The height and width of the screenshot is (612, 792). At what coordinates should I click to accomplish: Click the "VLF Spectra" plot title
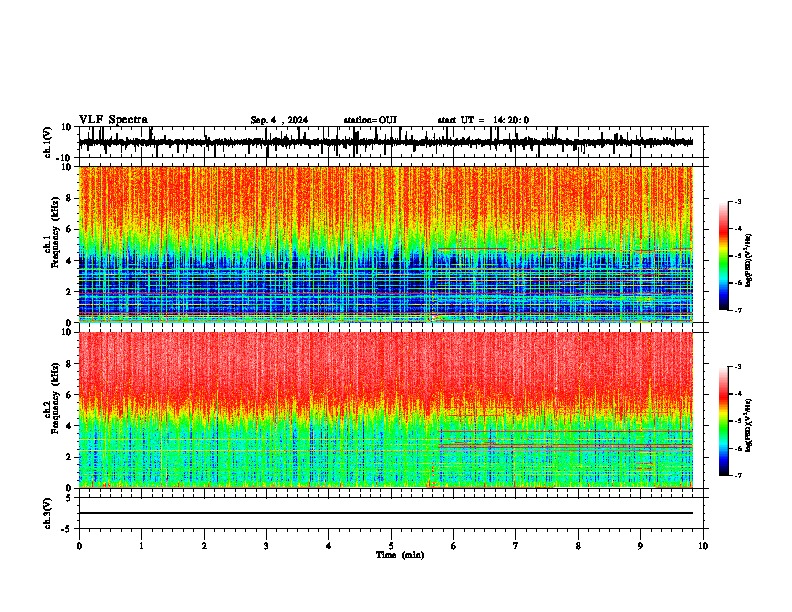pyautogui.click(x=113, y=120)
